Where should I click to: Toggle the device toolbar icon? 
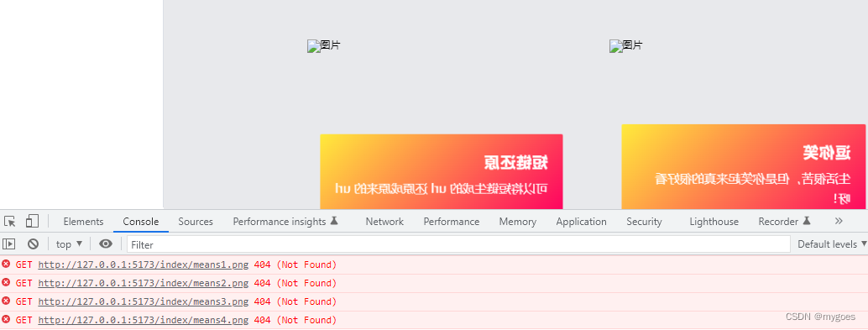[x=32, y=222]
